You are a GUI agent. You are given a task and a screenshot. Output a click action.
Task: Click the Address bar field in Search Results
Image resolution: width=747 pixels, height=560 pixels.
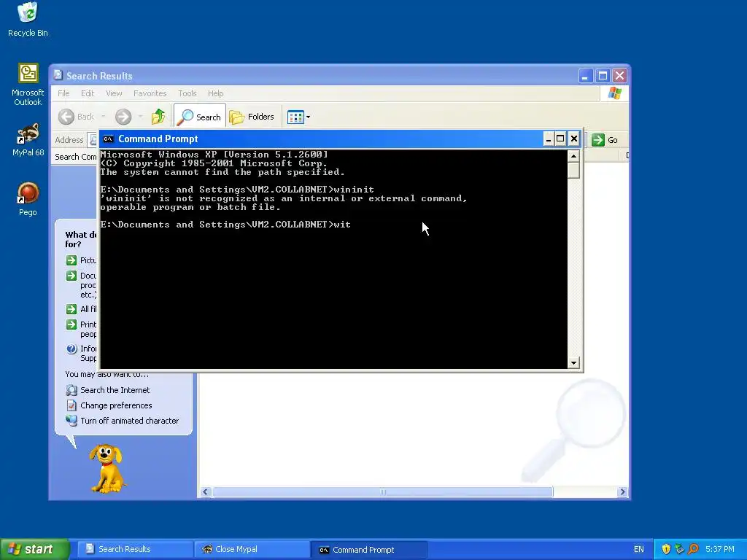[x=94, y=140]
